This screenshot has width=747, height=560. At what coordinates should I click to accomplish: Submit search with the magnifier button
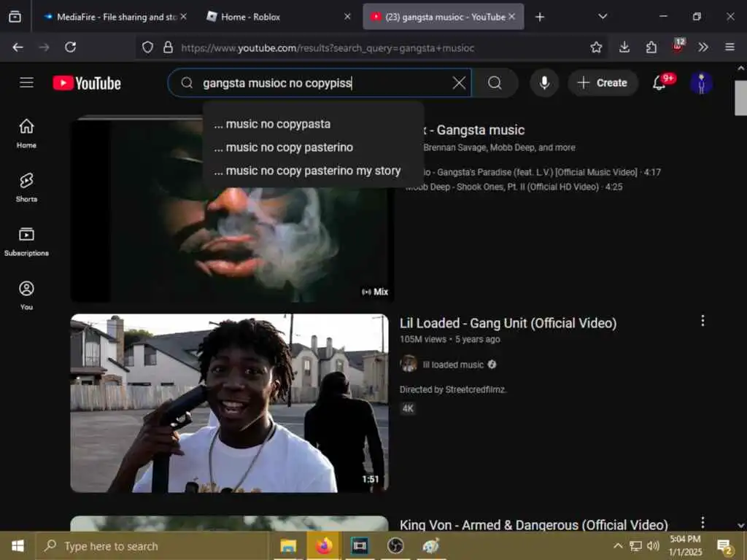[495, 83]
